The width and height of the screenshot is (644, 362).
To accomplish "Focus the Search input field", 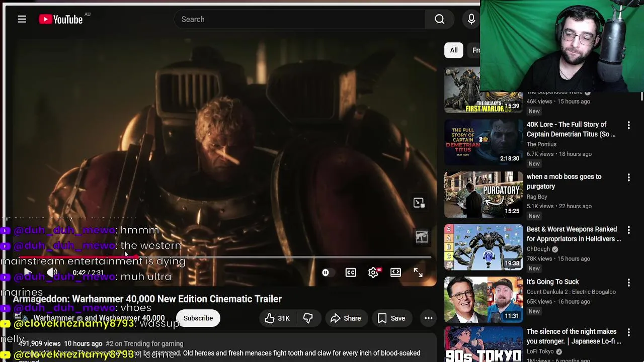I will 299,19.
